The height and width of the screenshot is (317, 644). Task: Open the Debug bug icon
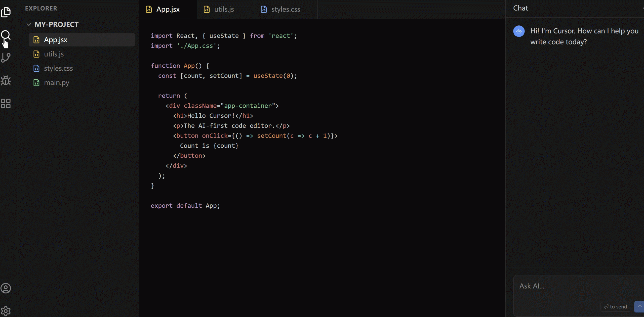pyautogui.click(x=6, y=80)
